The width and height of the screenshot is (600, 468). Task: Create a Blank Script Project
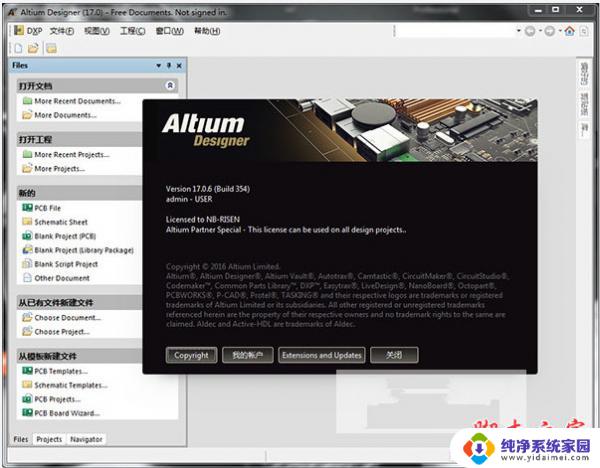[66, 264]
